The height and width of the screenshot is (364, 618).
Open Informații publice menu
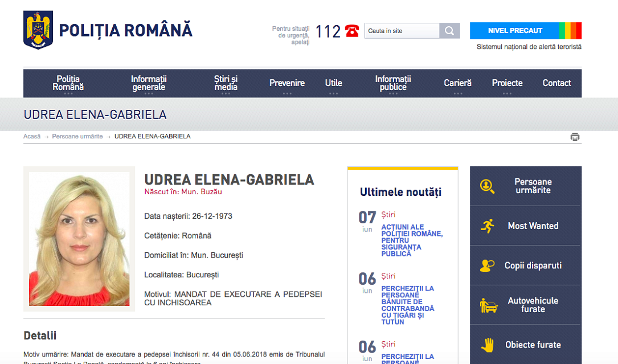tap(393, 83)
